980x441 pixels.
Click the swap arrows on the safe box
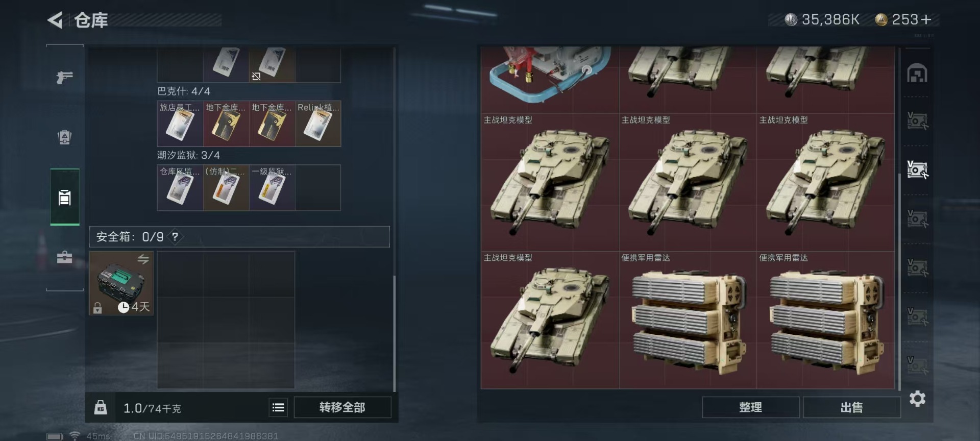click(x=143, y=259)
